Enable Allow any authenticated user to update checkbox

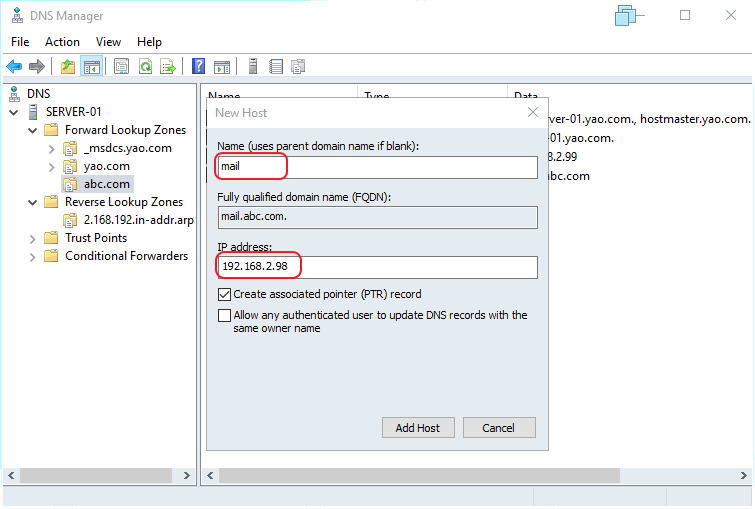[224, 315]
